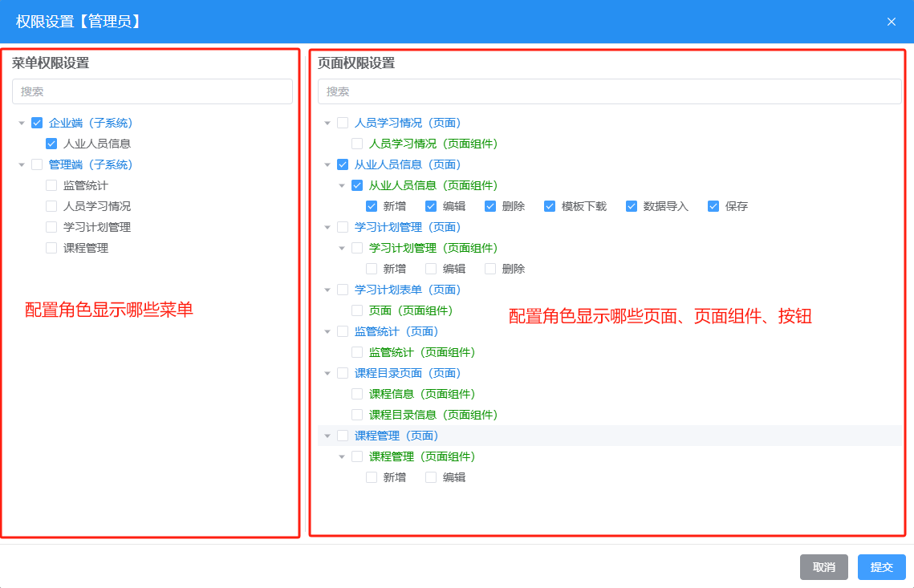Check 删除 under 学习计划管理 component
Viewport: 914px width, 588px height.
490,270
